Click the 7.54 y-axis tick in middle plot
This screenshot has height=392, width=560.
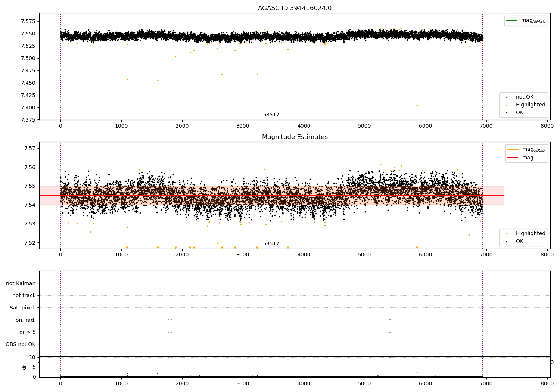pos(30,205)
